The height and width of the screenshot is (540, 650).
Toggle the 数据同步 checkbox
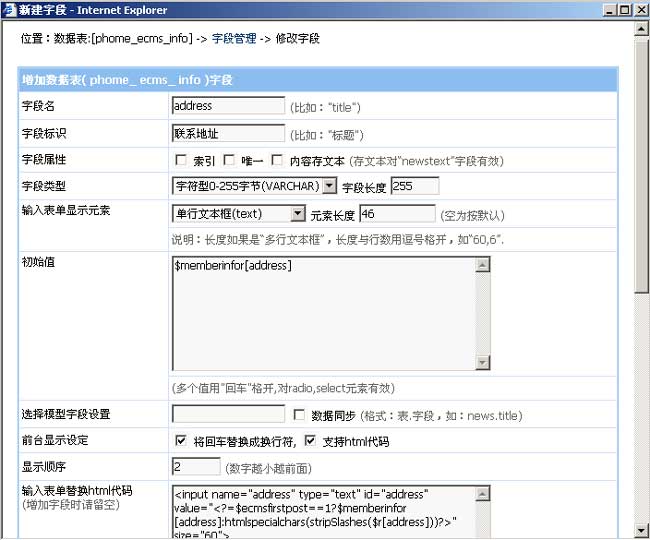pos(299,415)
